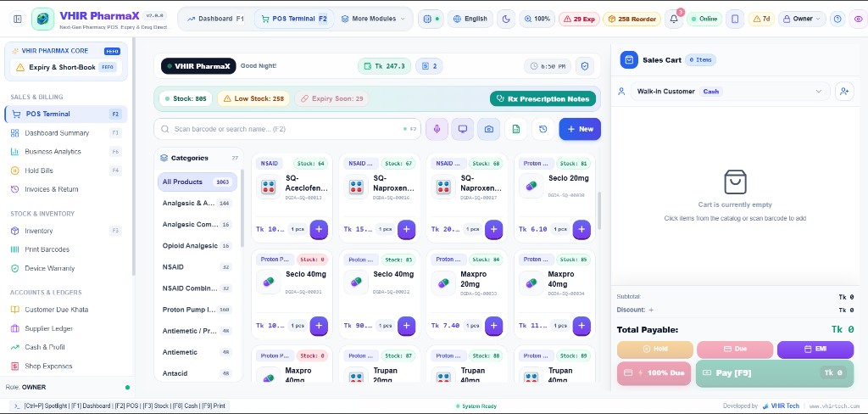Viewport: 868px width, 414px height.
Task: Click the green document sheet icon
Action: (516, 129)
